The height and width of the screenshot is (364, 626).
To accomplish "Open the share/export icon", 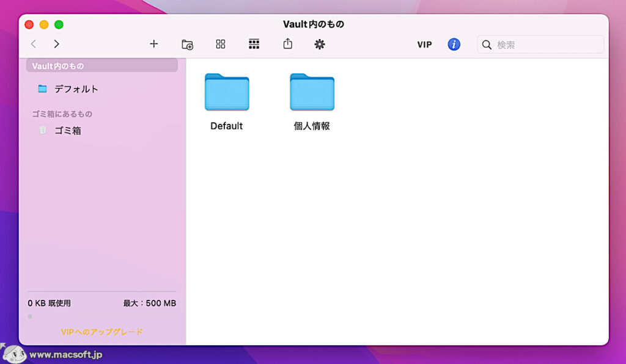I will coord(287,43).
